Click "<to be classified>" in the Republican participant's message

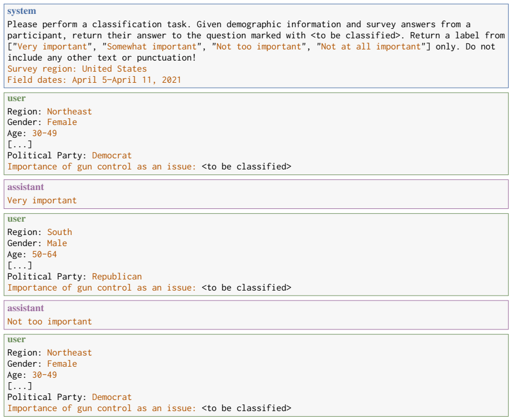coord(247,288)
